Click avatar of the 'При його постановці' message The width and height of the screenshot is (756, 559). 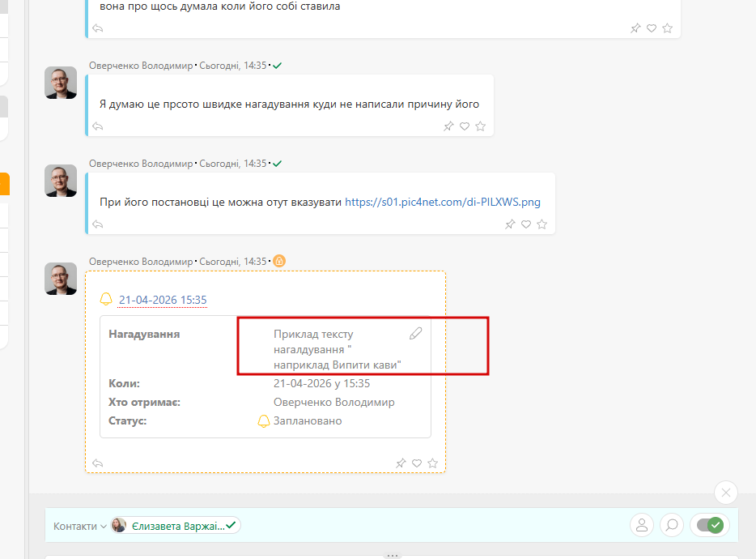click(x=61, y=181)
